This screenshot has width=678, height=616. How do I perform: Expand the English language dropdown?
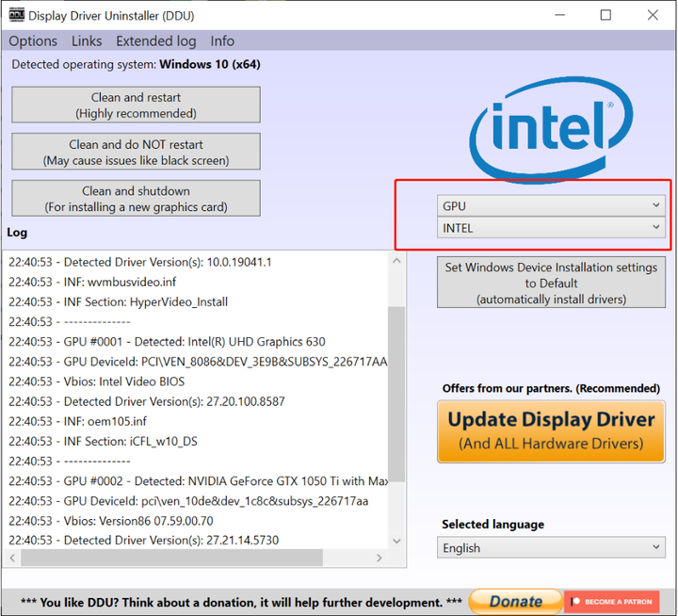[551, 547]
